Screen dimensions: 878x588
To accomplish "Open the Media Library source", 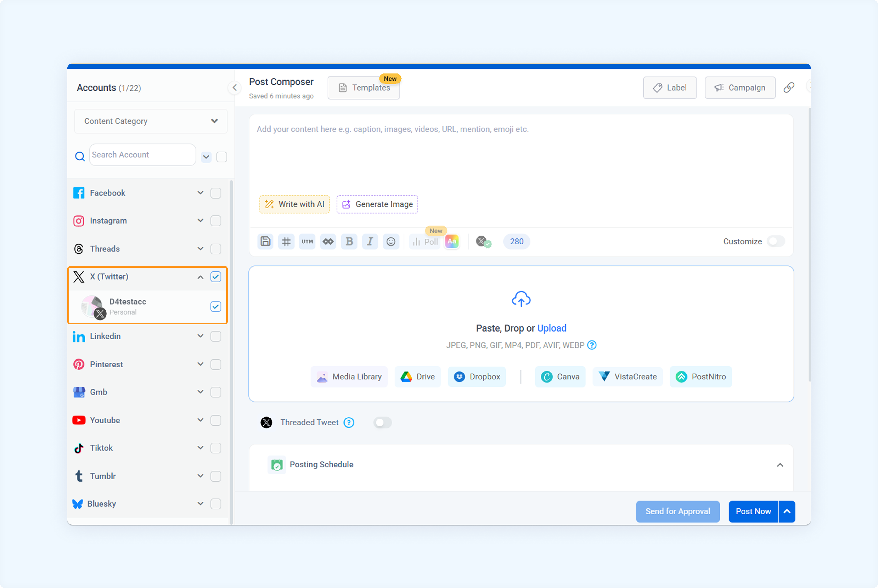I will point(349,377).
